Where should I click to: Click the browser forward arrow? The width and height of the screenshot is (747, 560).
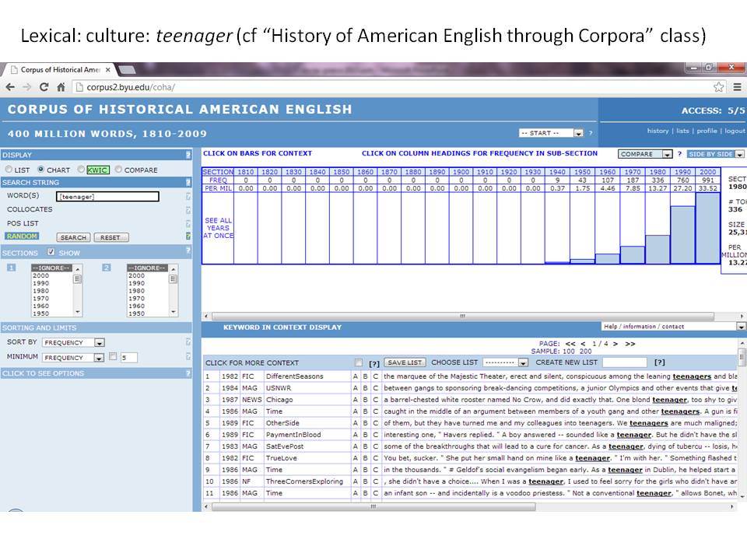26,87
